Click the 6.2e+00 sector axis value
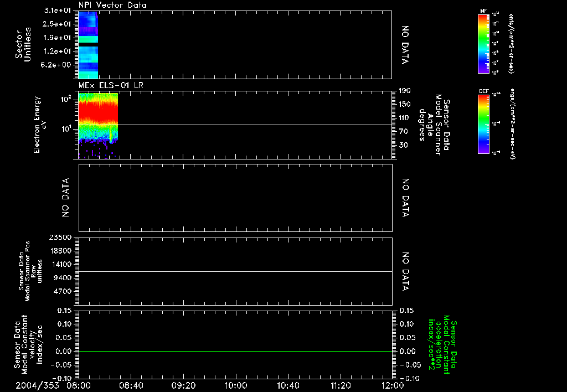The width and height of the screenshot is (567, 392). click(56, 65)
